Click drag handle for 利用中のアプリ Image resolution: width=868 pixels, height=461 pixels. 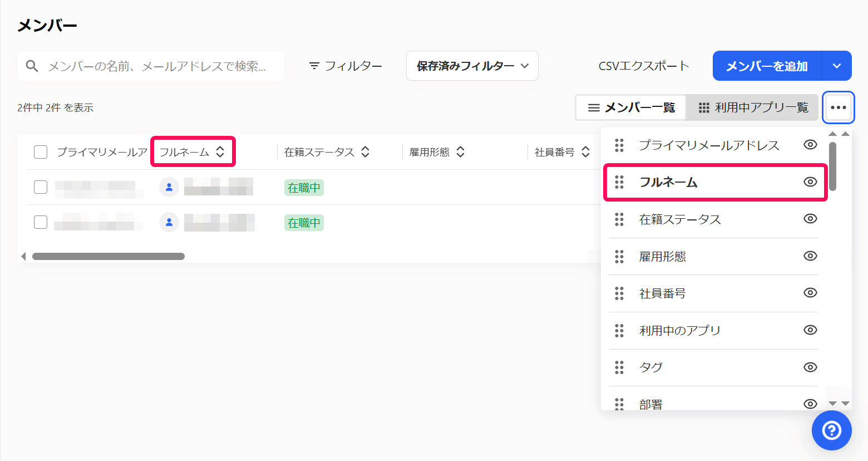[619, 331]
